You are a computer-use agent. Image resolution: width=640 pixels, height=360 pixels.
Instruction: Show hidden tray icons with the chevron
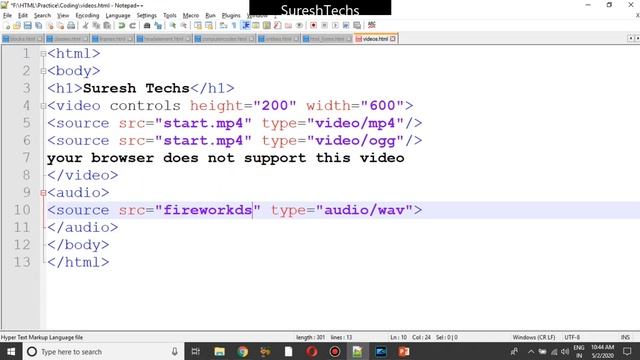click(531, 351)
